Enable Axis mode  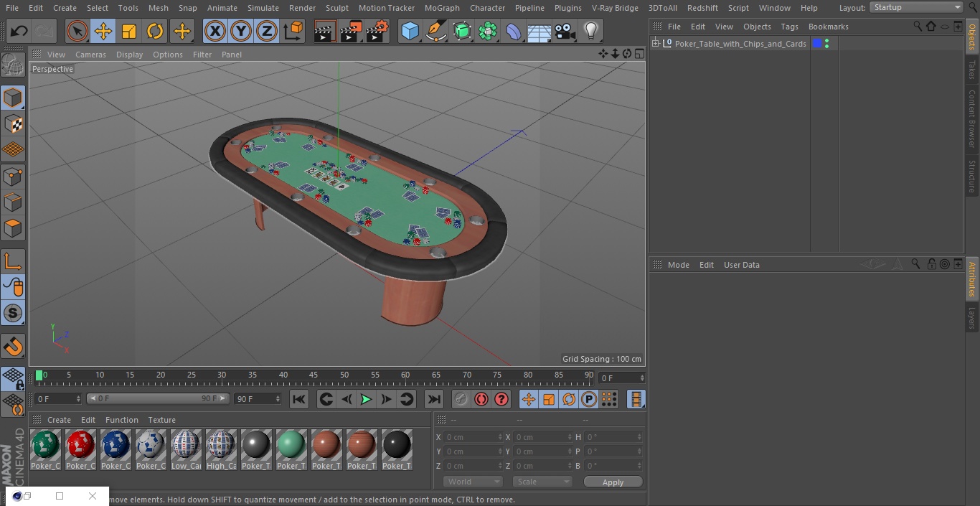click(13, 261)
